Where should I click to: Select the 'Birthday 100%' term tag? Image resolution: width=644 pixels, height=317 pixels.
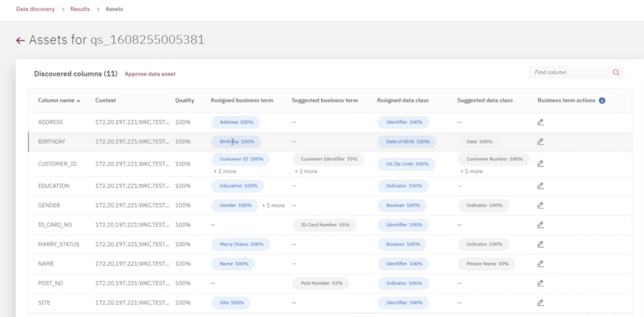[x=236, y=142]
